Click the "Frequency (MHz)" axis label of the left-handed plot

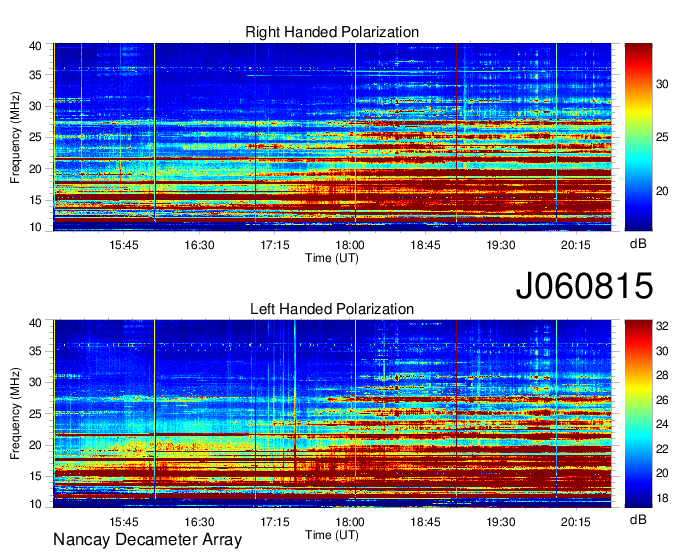click(15, 414)
